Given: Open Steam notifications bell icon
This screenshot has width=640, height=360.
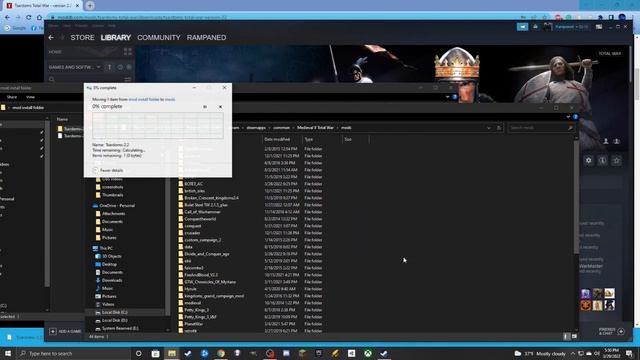Looking at the screenshot, I should coord(535,27).
